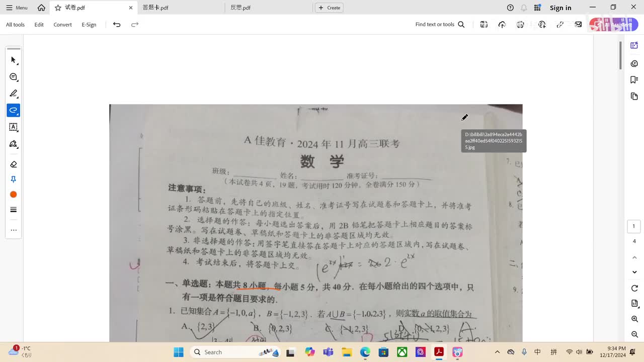
Task: Redo the last action
Action: (135, 25)
